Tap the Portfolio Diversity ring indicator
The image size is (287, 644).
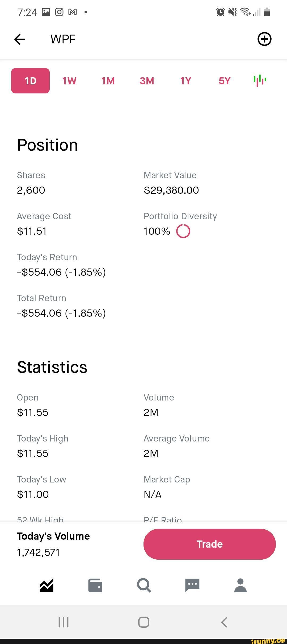[x=183, y=231]
